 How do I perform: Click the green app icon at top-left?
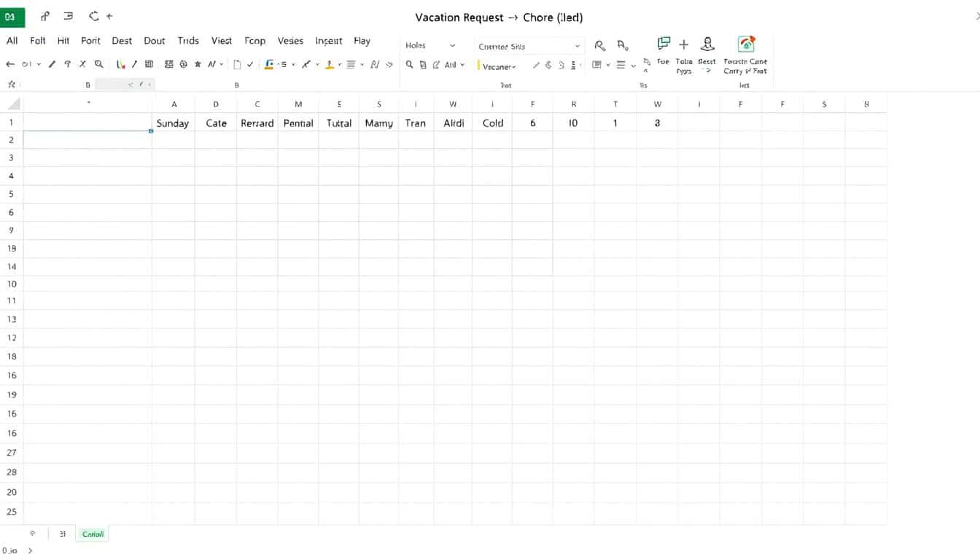click(12, 16)
